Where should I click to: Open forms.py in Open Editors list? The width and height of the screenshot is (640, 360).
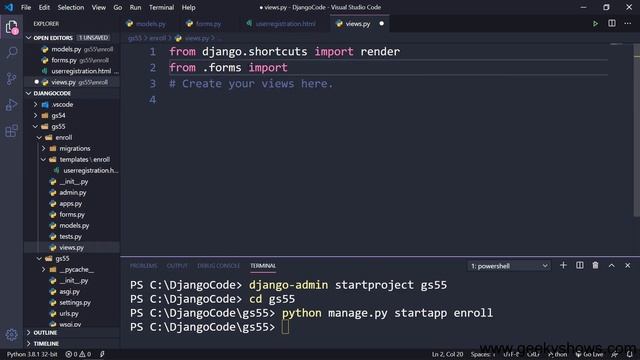coord(64,60)
